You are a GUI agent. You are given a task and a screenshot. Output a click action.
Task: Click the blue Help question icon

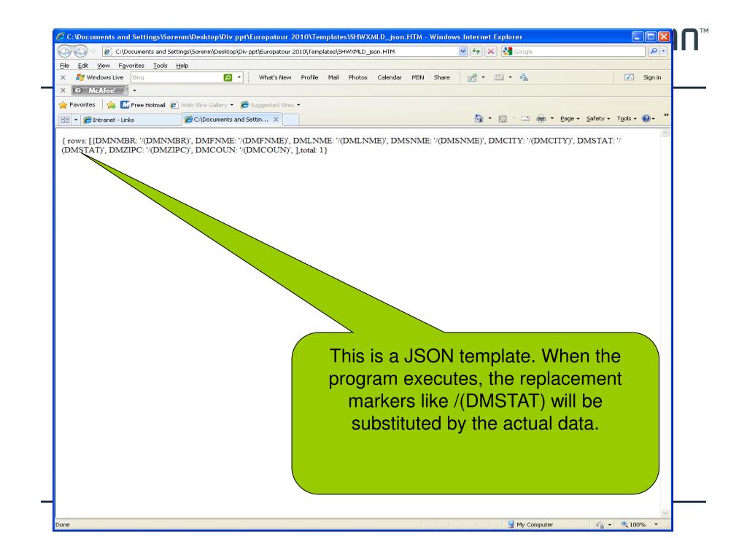646,119
